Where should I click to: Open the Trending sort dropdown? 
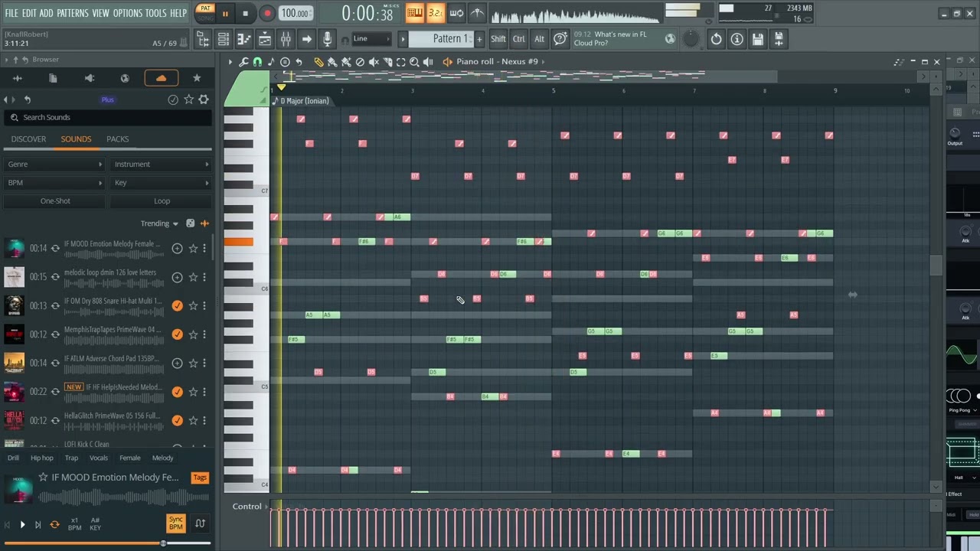[x=159, y=223]
